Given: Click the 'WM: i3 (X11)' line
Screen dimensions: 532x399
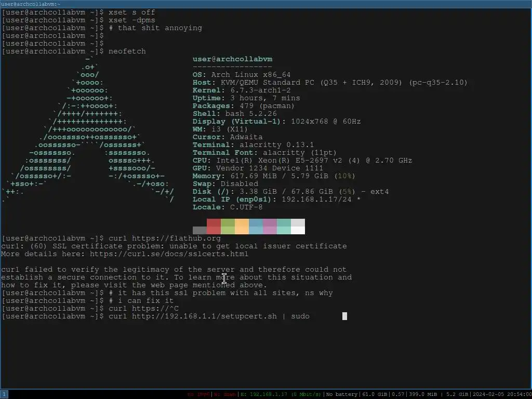Looking at the screenshot, I should point(220,129).
